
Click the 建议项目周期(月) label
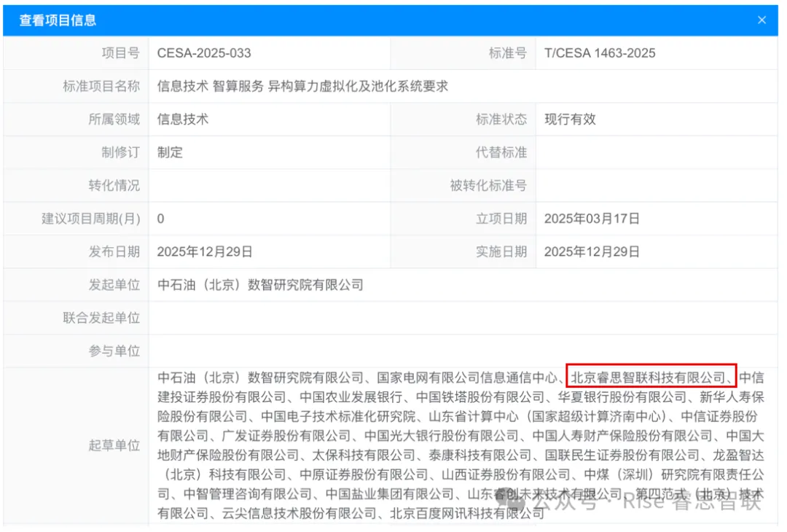tap(91, 219)
